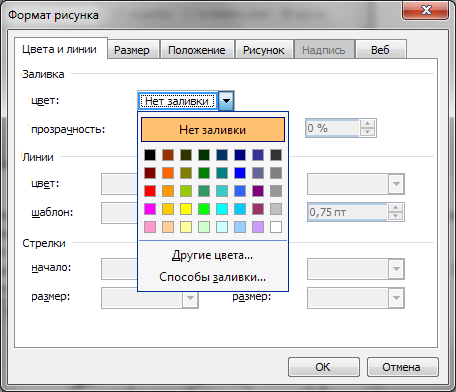Open the line type dropdown right of цвет
This screenshot has height=392, width=456.
[396, 184]
